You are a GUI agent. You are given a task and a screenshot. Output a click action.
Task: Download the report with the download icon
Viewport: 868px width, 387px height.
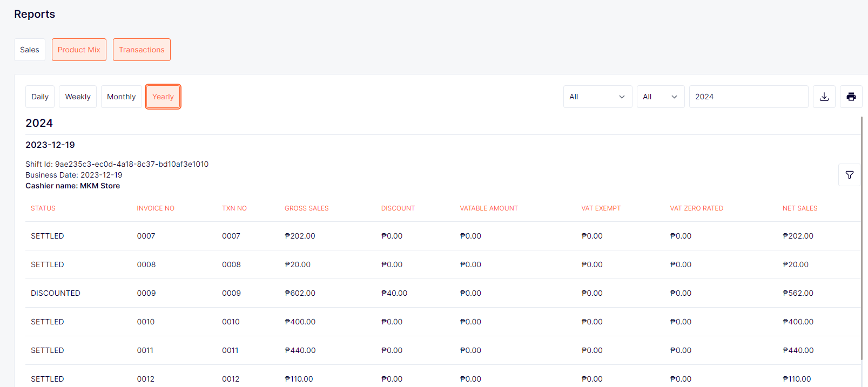coord(824,97)
